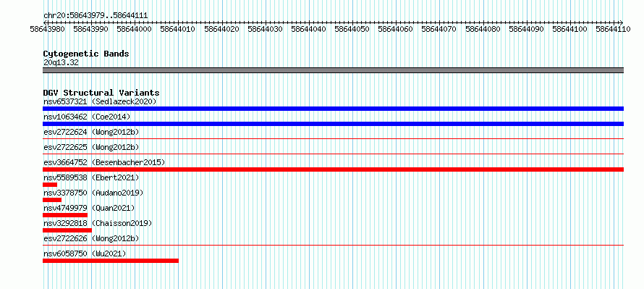Open esv2722624 (Wong2012b) variant label
The image size is (644, 289).
[91, 132]
